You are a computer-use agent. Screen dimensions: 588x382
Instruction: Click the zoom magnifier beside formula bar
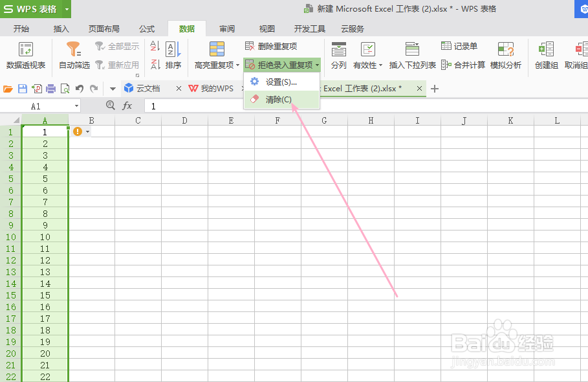coord(110,106)
